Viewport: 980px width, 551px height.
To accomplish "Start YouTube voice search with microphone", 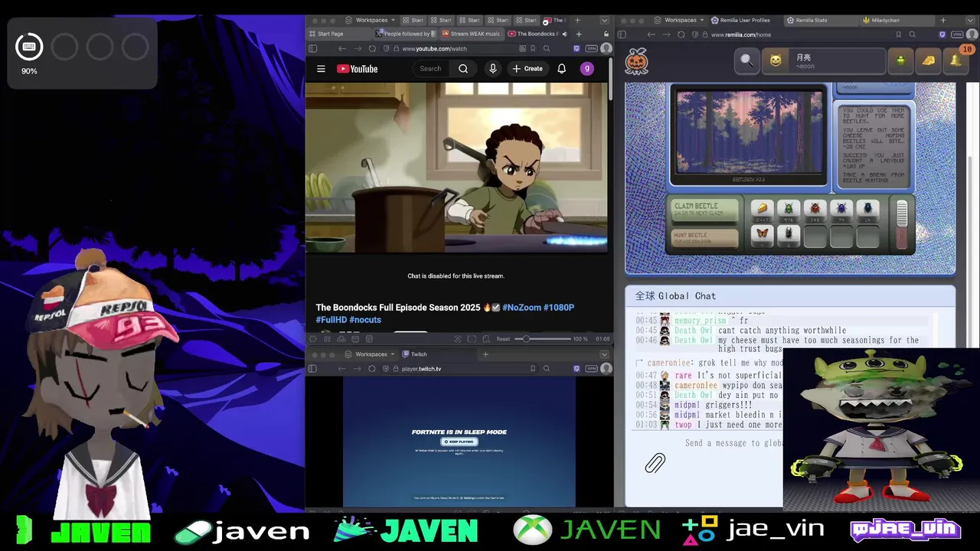I will pos(492,69).
